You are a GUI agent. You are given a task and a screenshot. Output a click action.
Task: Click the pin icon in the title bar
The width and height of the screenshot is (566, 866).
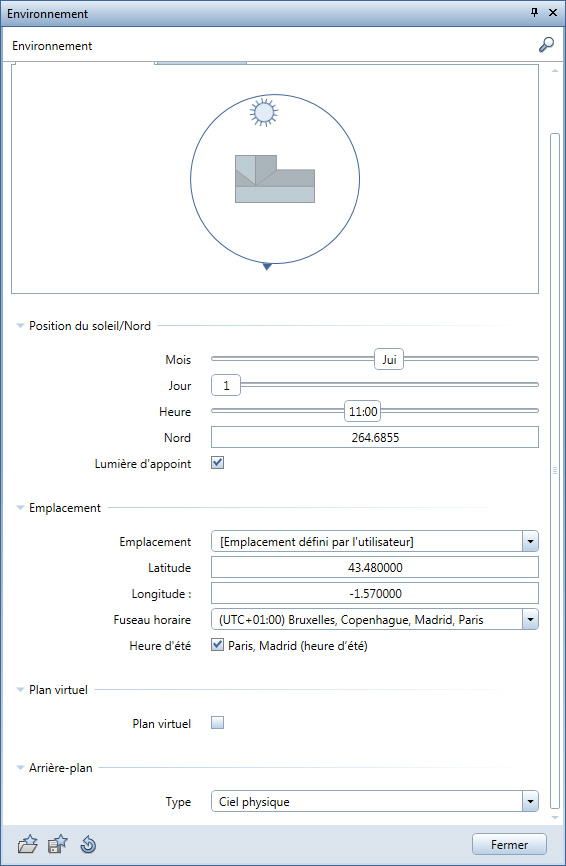click(534, 13)
